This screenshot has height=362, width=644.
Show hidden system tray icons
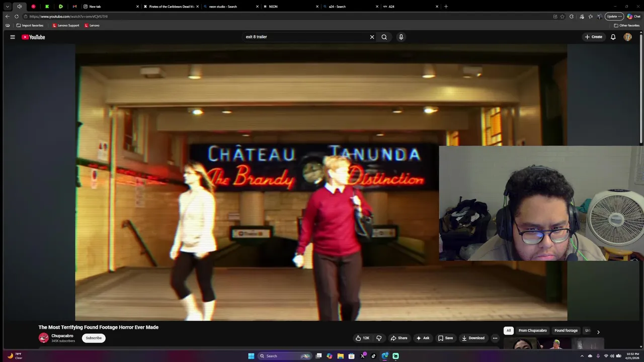(x=582, y=356)
